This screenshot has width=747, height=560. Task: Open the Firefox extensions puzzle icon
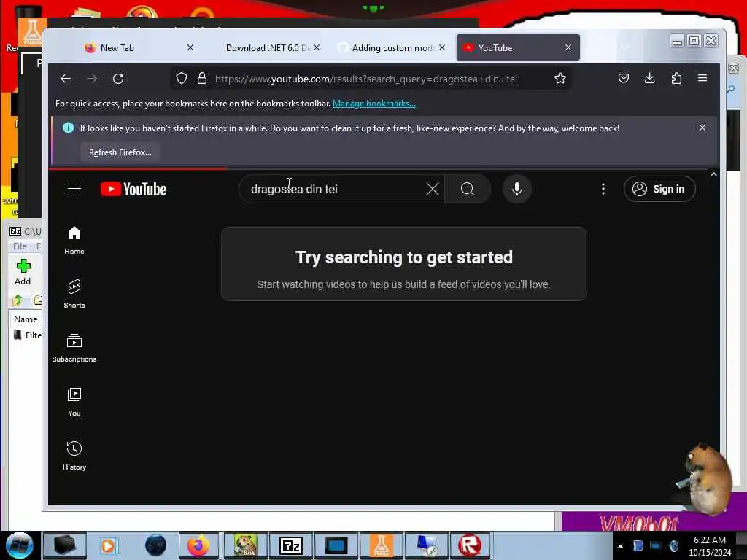click(676, 78)
